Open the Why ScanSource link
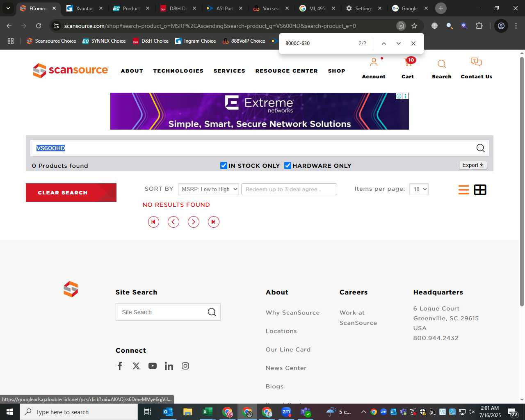 (292, 313)
